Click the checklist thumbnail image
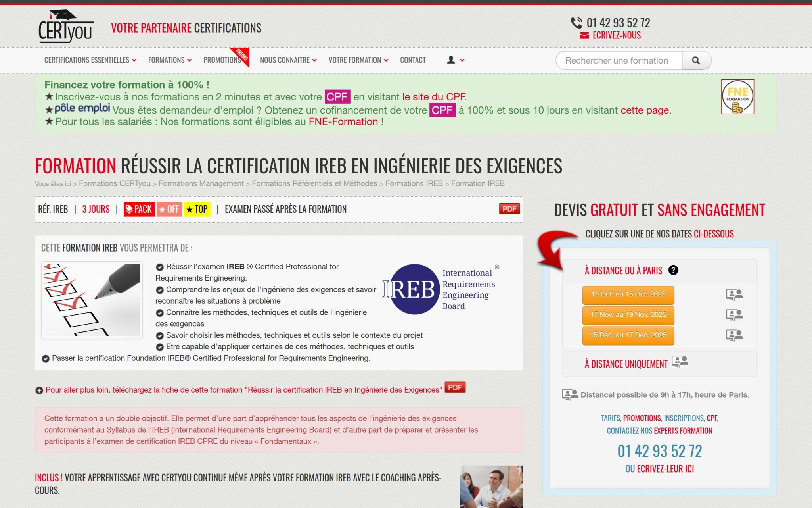The image size is (812, 508). 92,300
